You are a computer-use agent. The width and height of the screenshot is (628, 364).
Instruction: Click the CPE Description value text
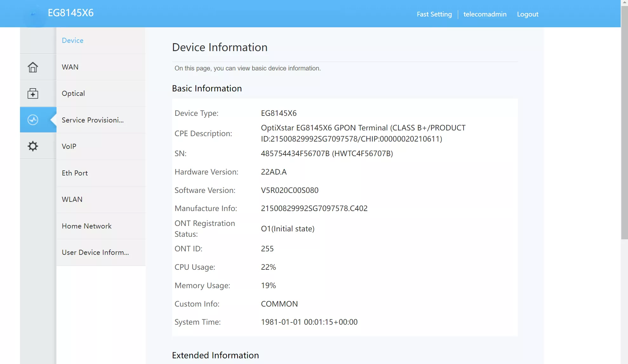coord(363,133)
